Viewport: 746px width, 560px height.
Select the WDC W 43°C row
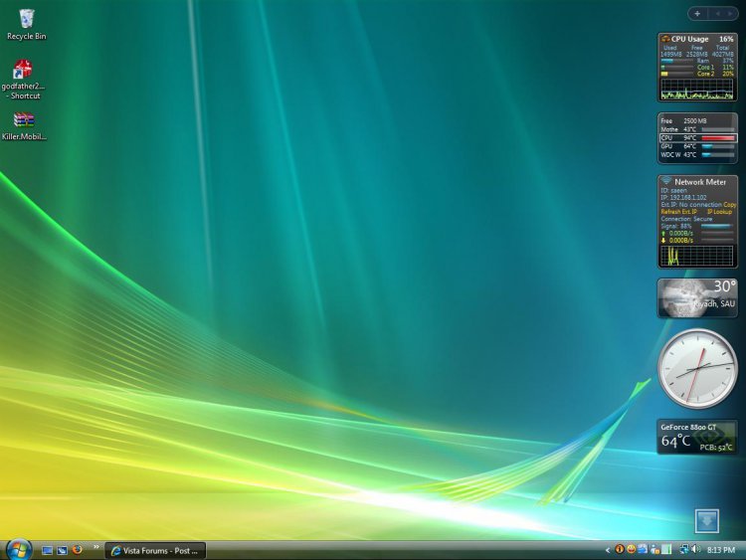point(697,155)
